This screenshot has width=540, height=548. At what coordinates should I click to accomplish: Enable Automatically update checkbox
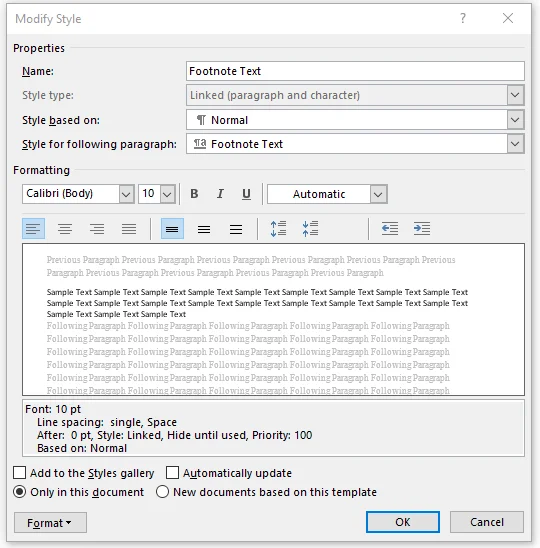(172, 473)
